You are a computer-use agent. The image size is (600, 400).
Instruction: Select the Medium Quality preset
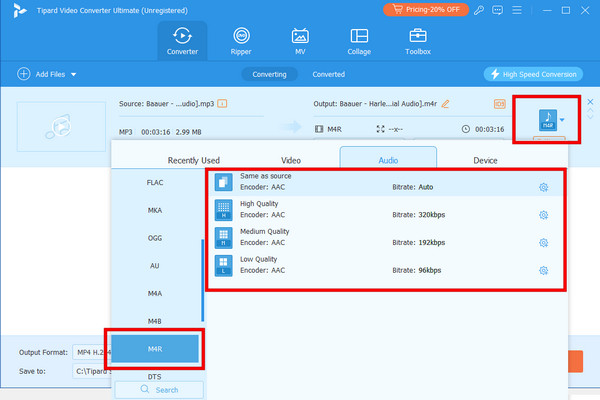[386, 238]
